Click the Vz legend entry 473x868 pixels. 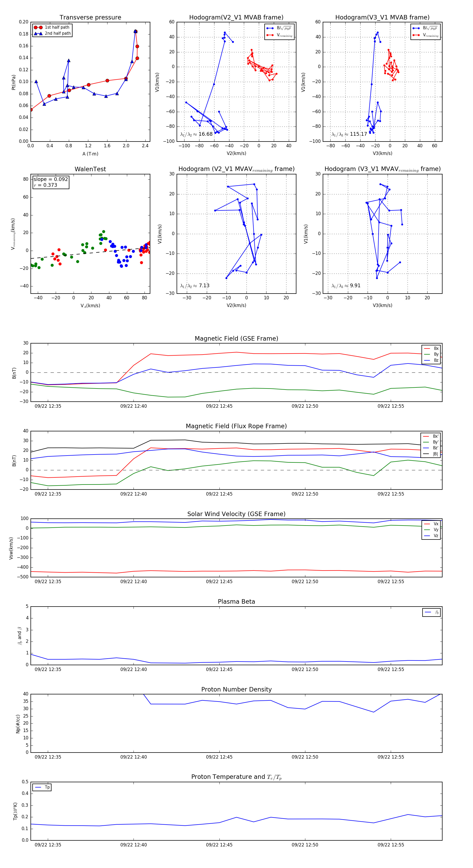[431, 536]
